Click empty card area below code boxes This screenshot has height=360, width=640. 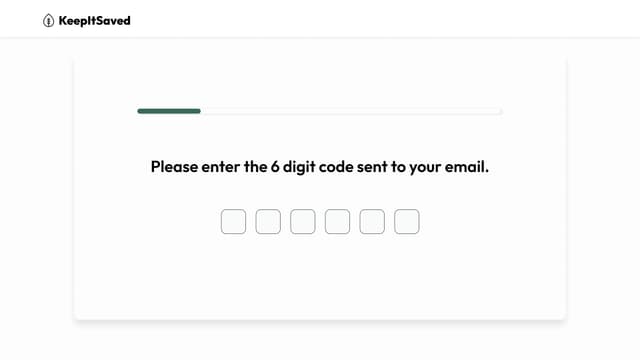[x=320, y=278]
